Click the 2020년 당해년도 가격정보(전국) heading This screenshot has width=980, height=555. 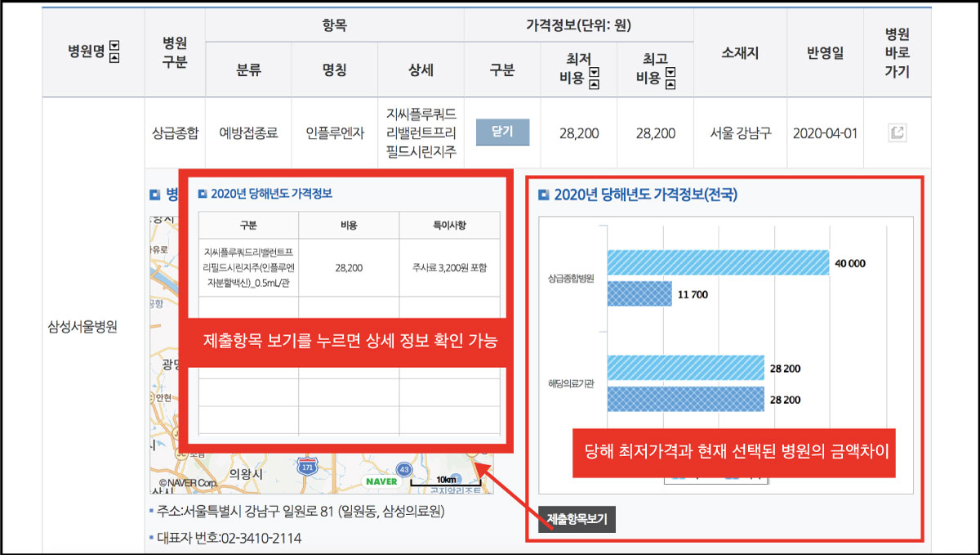[x=645, y=195]
